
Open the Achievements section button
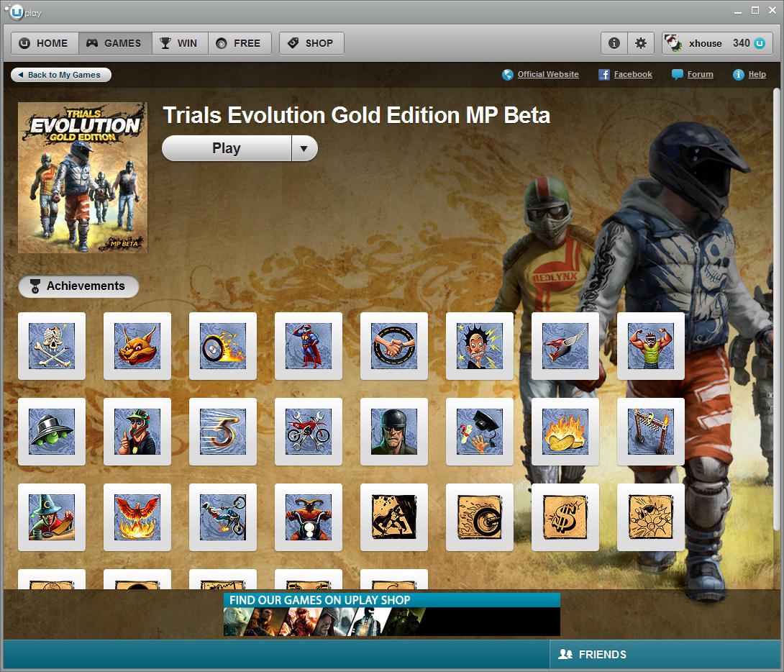pos(78,286)
